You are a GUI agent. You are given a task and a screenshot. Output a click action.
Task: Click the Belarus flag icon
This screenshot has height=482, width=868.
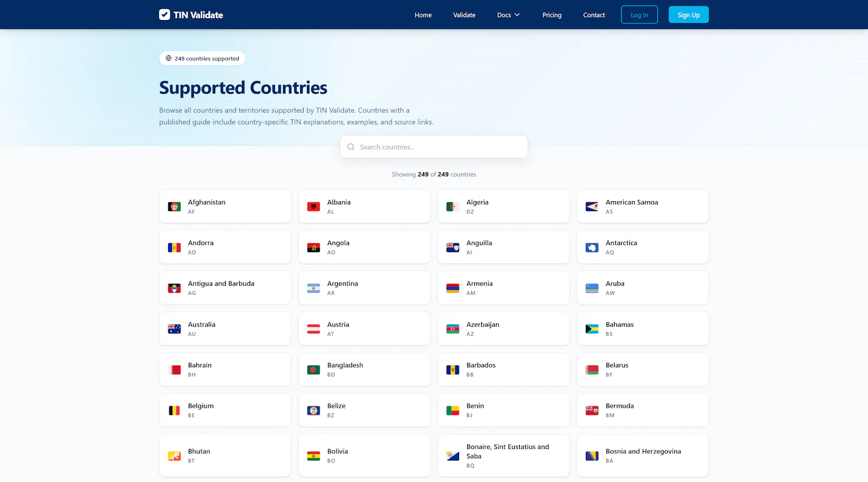tap(592, 370)
